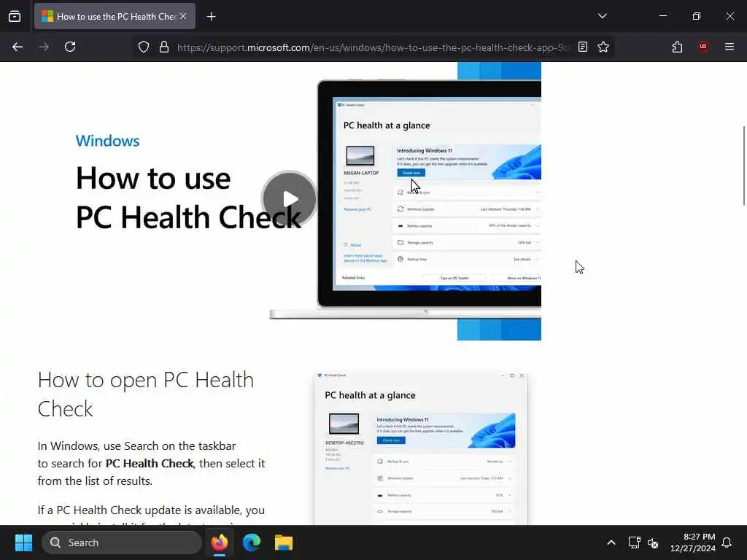The image size is (747, 560).
Task: Go back to the previous page
Action: pyautogui.click(x=18, y=47)
